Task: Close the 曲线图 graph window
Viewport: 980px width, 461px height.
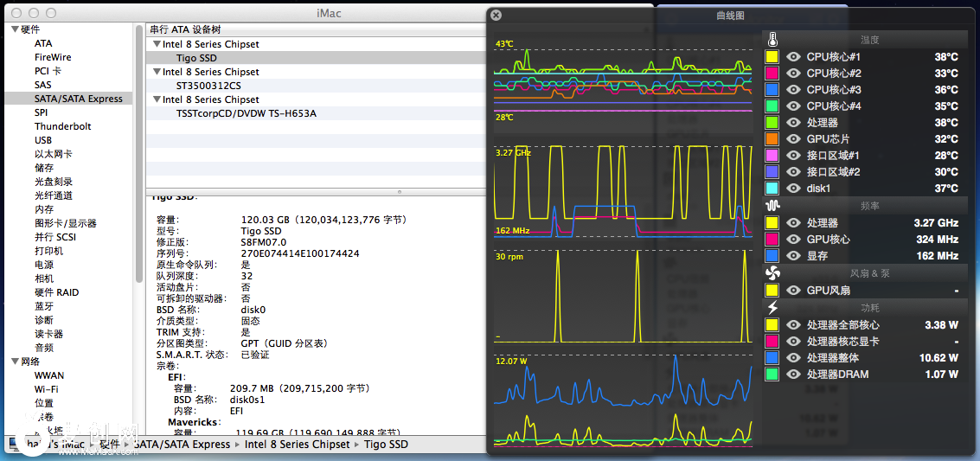Action: pos(495,15)
